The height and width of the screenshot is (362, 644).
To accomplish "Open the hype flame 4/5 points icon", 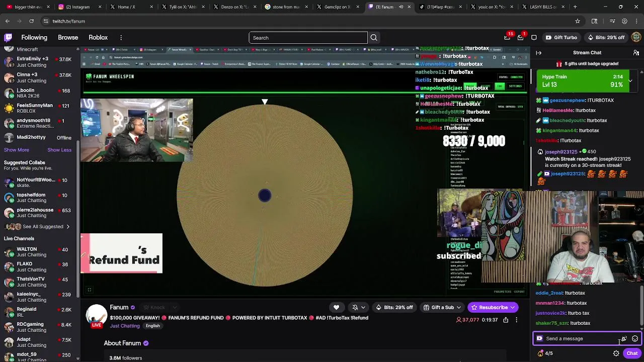I will tap(545, 353).
